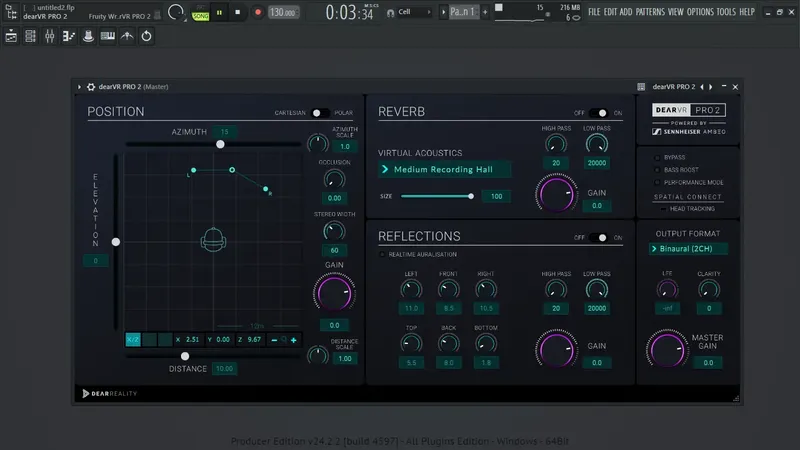This screenshot has height=450, width=800.
Task: Open the pattern selector Pa..n 1
Action: click(x=463, y=12)
